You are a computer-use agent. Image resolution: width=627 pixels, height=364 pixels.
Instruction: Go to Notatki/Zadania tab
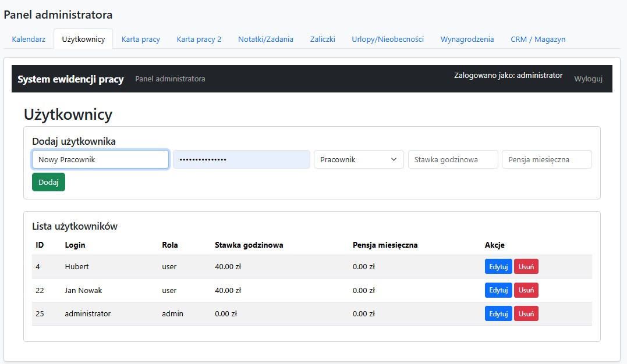tap(265, 39)
